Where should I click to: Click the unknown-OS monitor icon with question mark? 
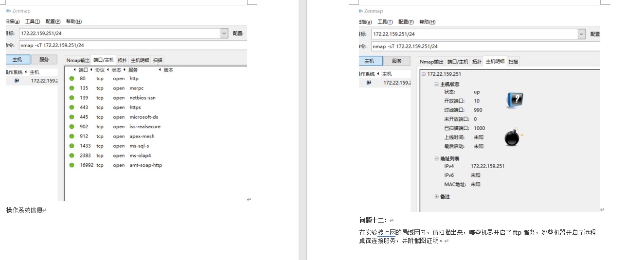[515, 100]
